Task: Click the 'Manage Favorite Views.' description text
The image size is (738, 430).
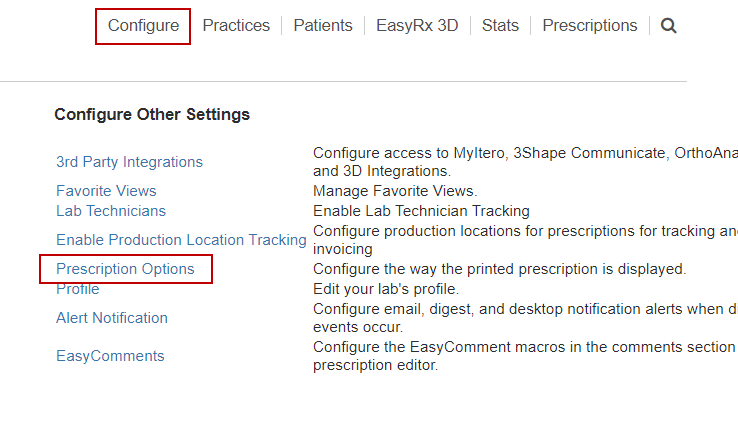Action: click(395, 191)
